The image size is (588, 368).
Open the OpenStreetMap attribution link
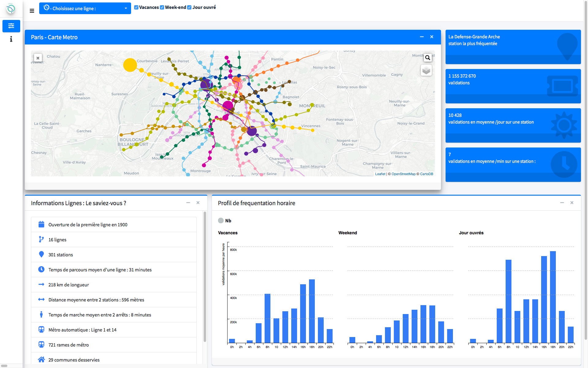403,174
